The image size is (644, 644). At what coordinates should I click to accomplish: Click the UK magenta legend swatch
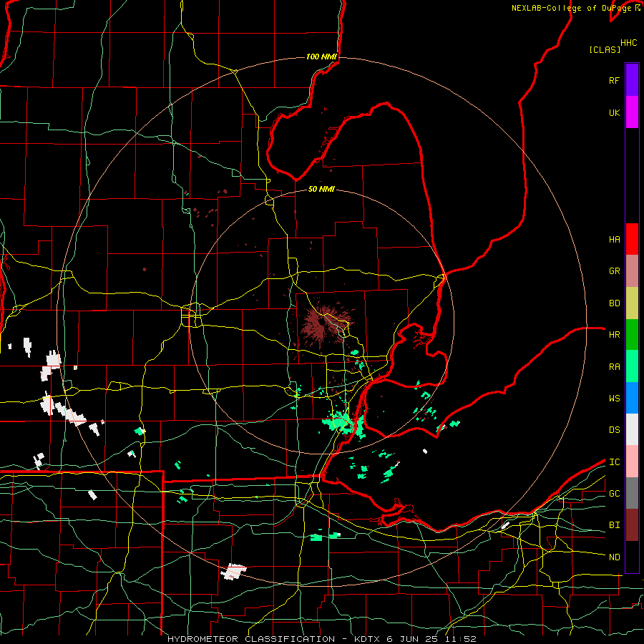(x=632, y=112)
